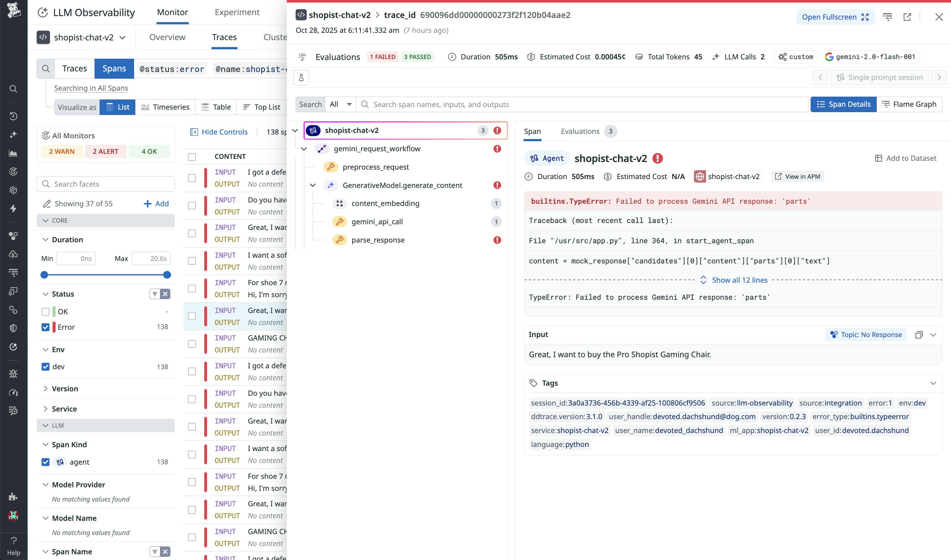Select the Bits AI sparkle icon in sidebar
Image resolution: width=951 pixels, height=560 pixels.
[14, 134]
